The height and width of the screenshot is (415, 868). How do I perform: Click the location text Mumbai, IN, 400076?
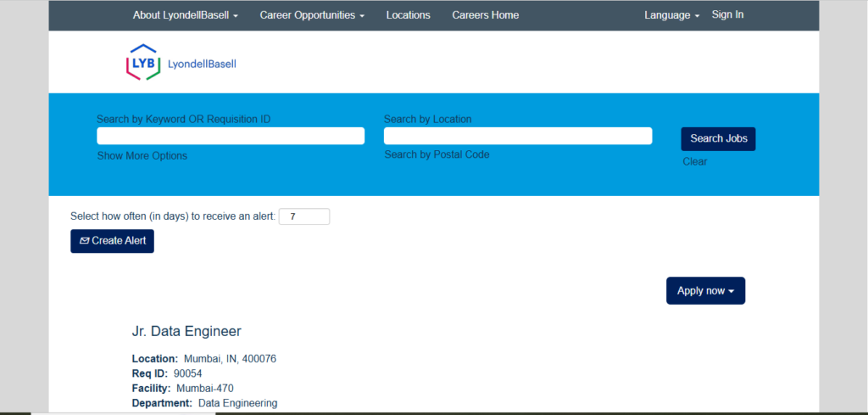pyautogui.click(x=230, y=359)
